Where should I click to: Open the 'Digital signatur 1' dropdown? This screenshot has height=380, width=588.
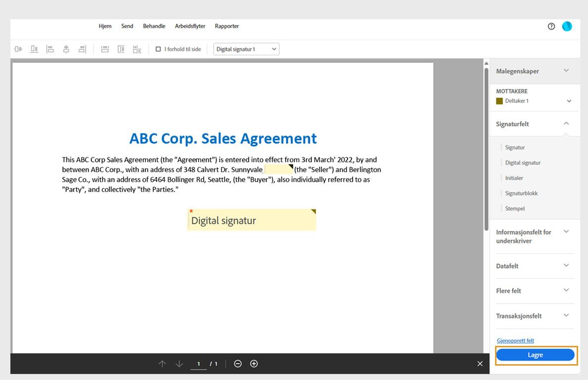coord(246,49)
